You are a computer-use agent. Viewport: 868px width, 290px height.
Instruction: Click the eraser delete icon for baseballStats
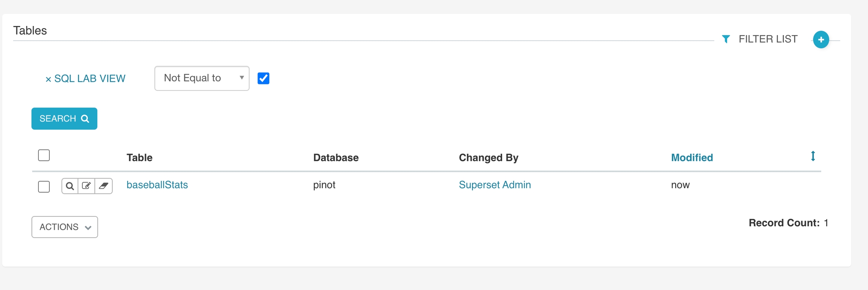coord(104,186)
